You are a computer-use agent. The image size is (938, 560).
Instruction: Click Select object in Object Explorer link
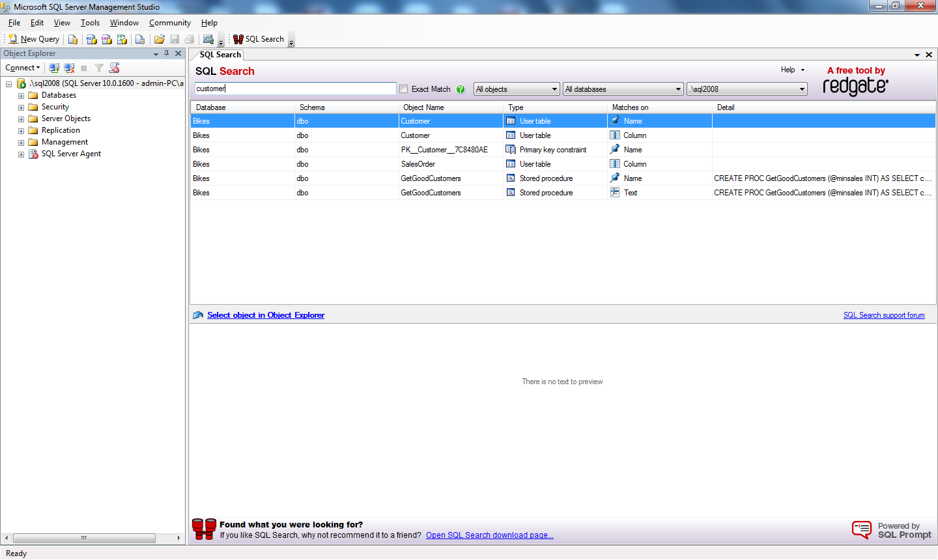(x=266, y=315)
